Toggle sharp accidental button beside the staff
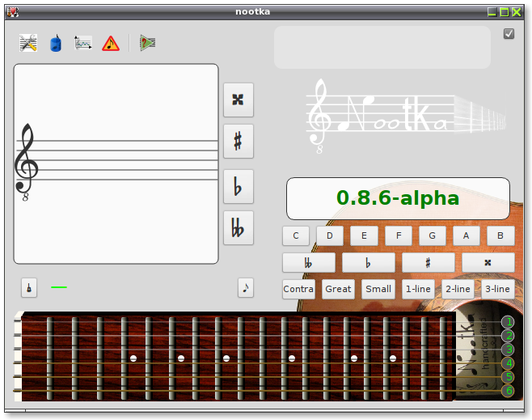Viewport: 532px width, 420px height. pyautogui.click(x=239, y=142)
